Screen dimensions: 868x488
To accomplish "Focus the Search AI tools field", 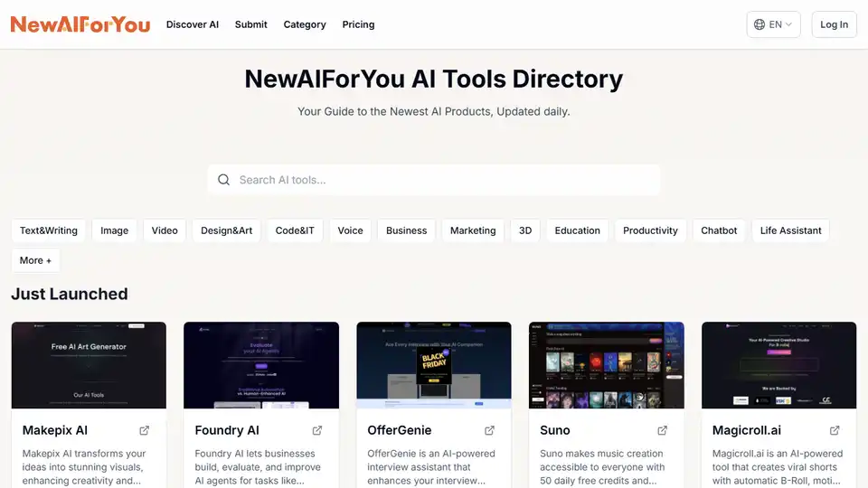I will click(x=434, y=180).
